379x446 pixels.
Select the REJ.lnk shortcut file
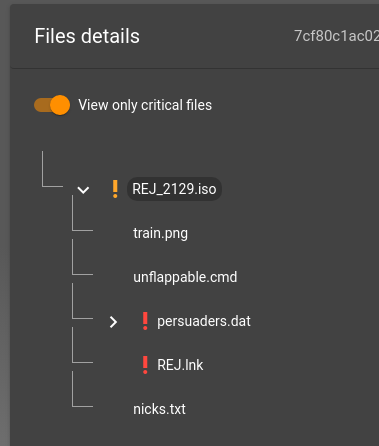pyautogui.click(x=180, y=365)
